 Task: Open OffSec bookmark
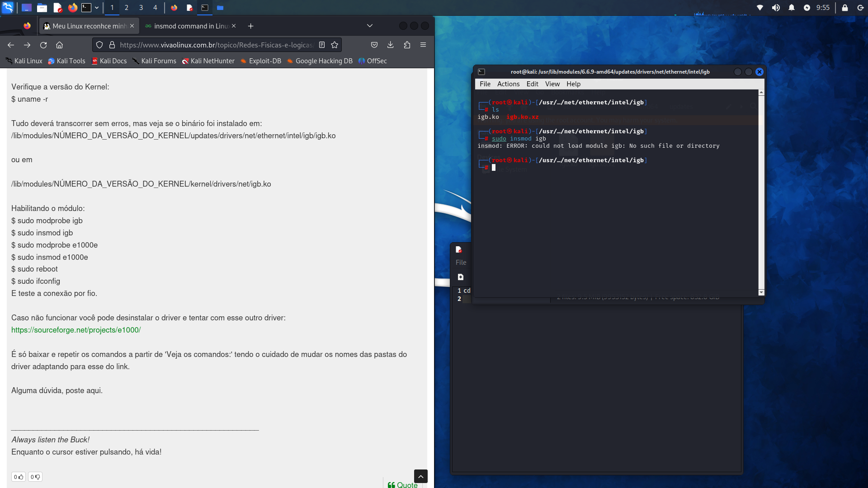[x=373, y=61]
